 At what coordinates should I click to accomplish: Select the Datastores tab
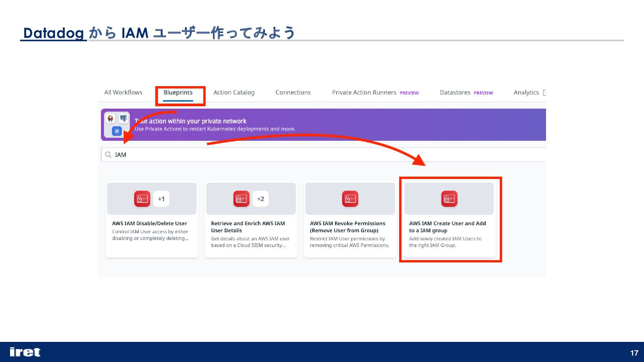pyautogui.click(x=455, y=93)
